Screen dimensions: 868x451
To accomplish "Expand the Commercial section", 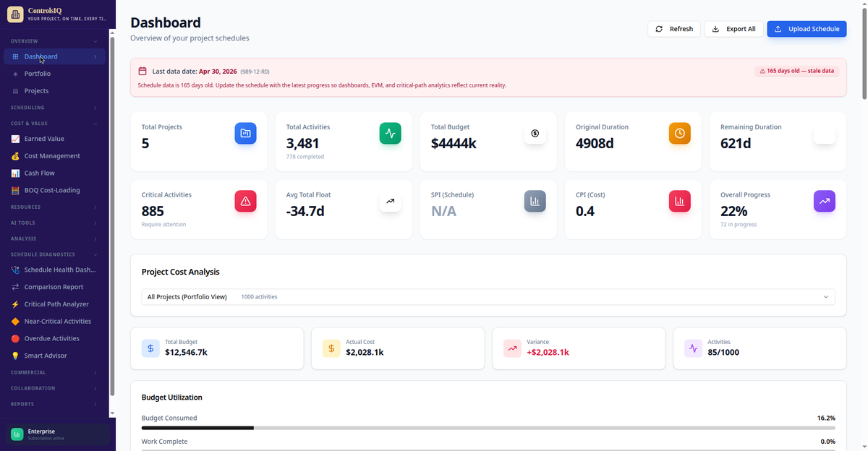I will click(x=54, y=373).
